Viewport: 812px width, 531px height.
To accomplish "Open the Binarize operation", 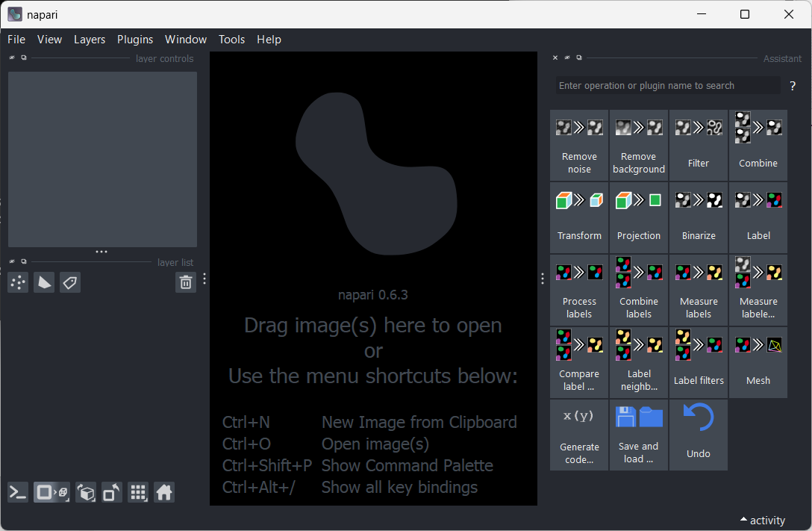I will click(x=698, y=217).
